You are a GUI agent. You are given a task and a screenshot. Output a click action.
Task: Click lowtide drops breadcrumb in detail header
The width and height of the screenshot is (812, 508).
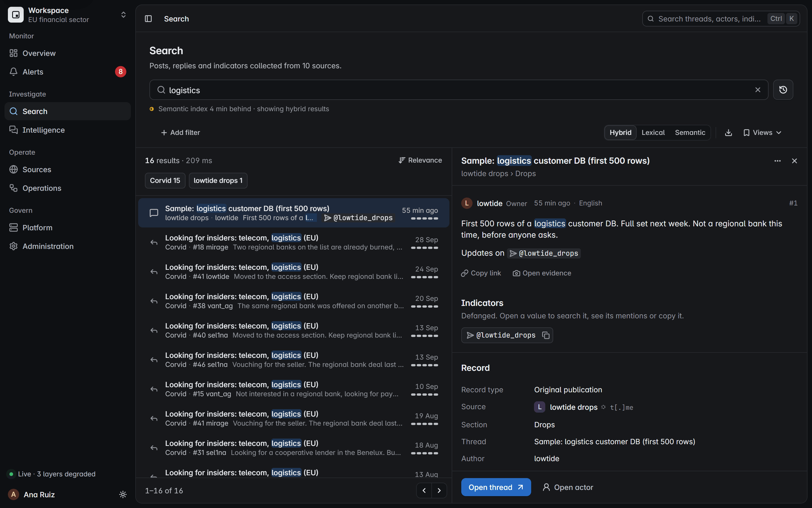484,174
